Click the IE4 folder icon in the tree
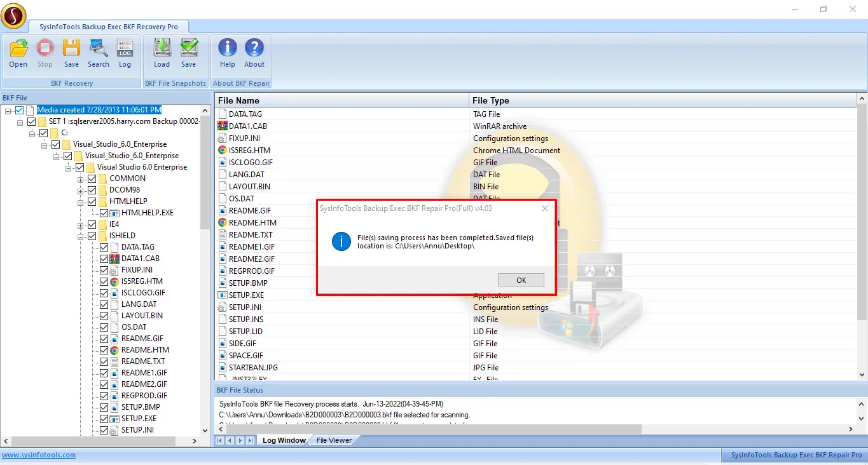 pyautogui.click(x=102, y=224)
